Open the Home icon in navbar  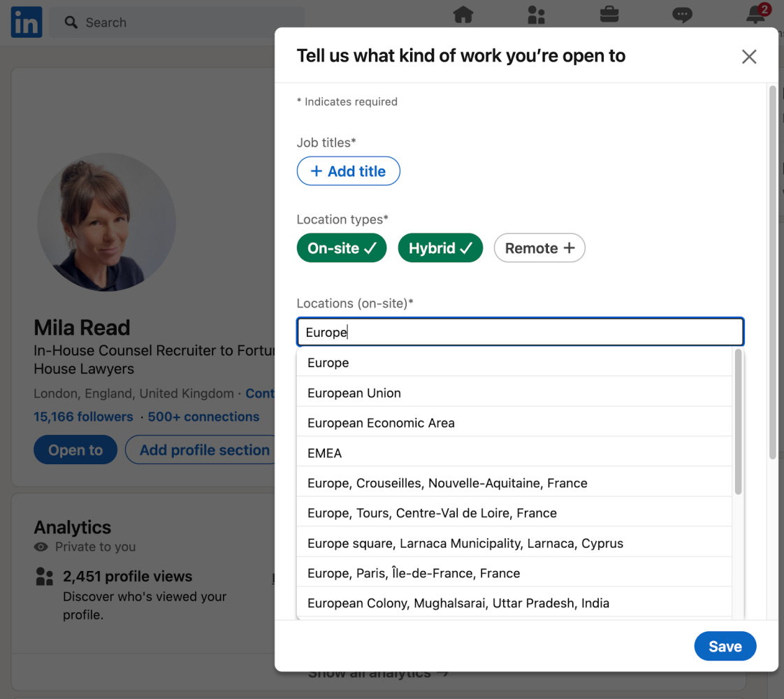(463, 15)
